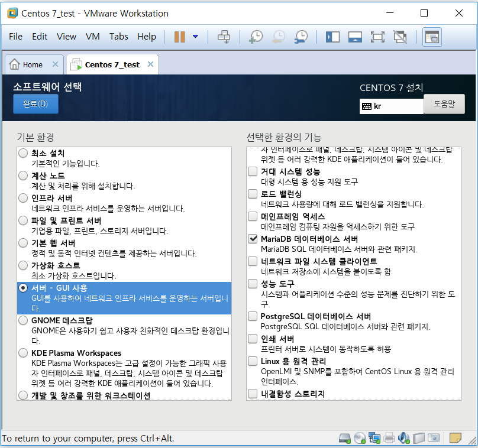478x448 pixels.
Task: Open the VM menu
Action: 93,37
